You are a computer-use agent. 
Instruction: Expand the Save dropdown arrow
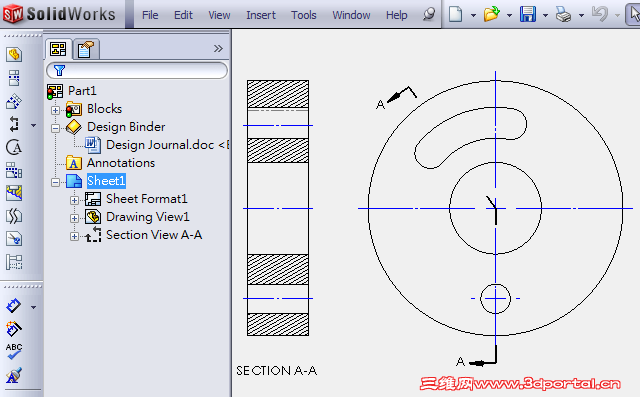pos(545,16)
